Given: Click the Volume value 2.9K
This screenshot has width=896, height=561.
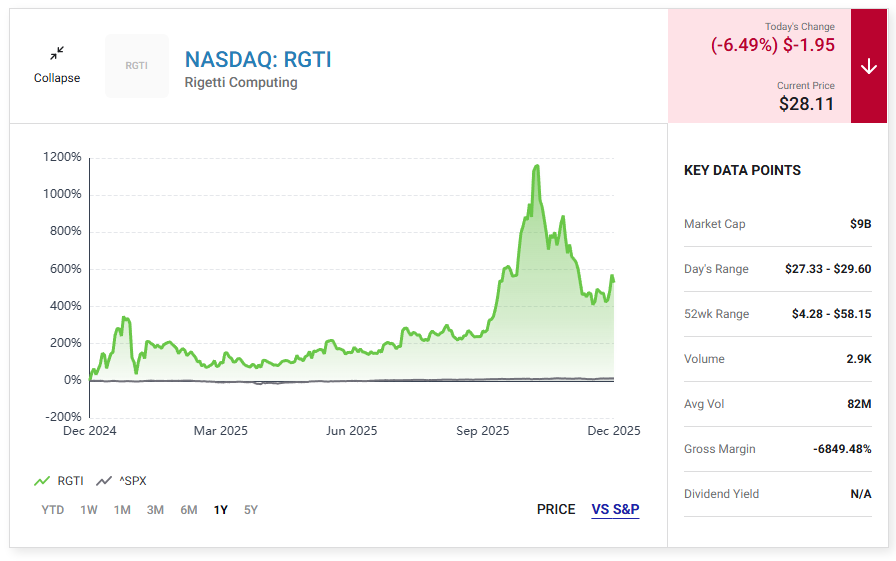Looking at the screenshot, I should [859, 359].
